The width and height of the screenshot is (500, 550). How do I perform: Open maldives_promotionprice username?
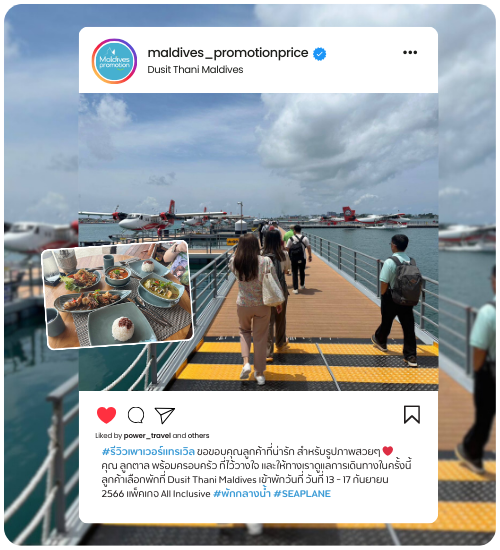(228, 53)
